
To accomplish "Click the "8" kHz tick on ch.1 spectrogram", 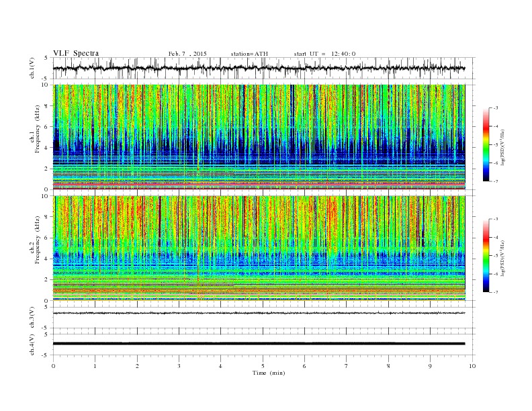I will coord(46,106).
